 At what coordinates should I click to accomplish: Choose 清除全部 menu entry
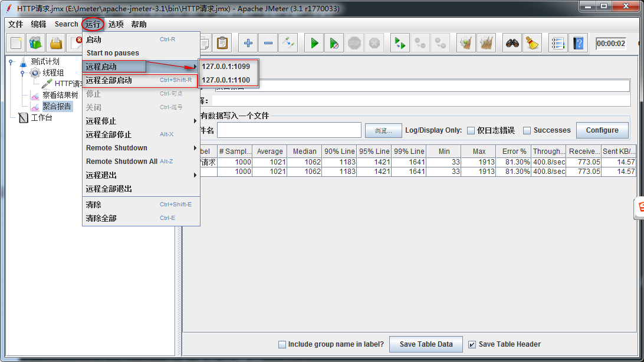141,218
